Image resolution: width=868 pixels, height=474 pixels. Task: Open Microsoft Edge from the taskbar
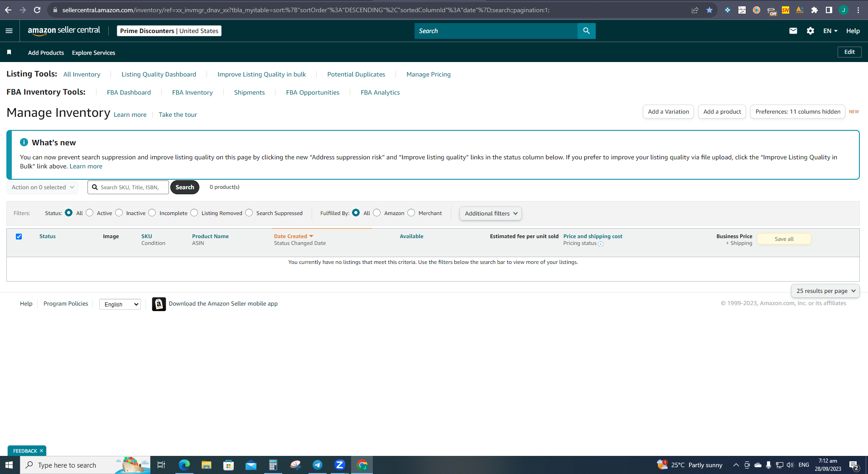[184, 465]
